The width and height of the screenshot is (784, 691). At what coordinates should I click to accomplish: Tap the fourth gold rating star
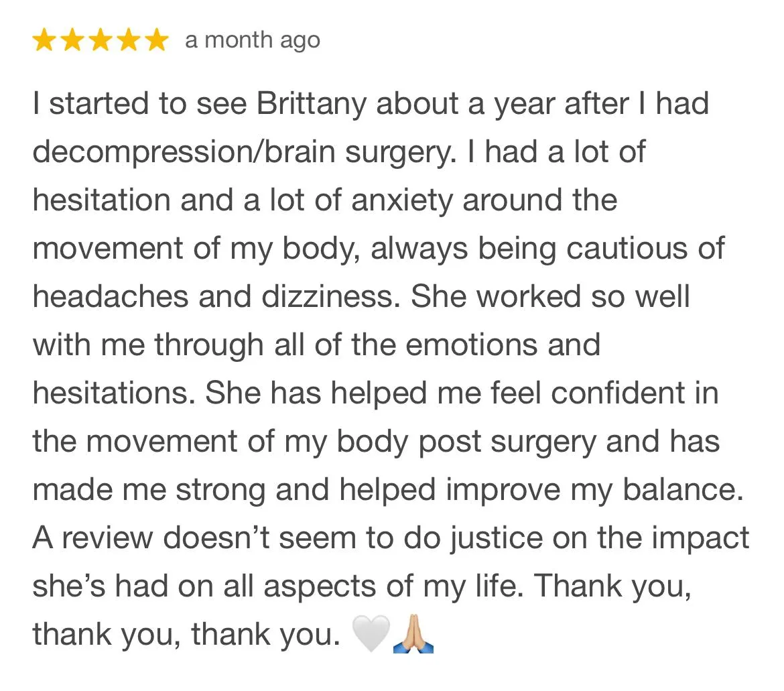[129, 40]
